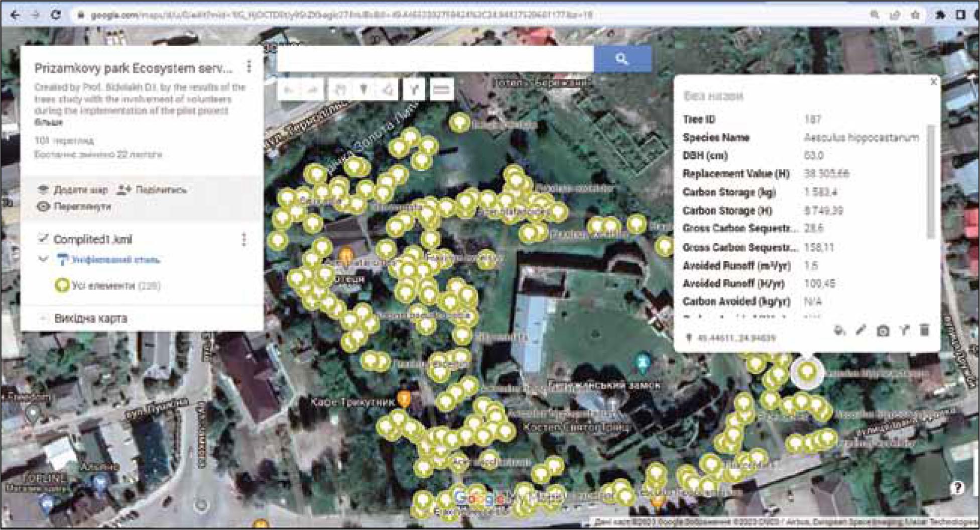The height and width of the screenshot is (530, 980).
Task: Click the eye icon preview button
Action: tap(44, 206)
